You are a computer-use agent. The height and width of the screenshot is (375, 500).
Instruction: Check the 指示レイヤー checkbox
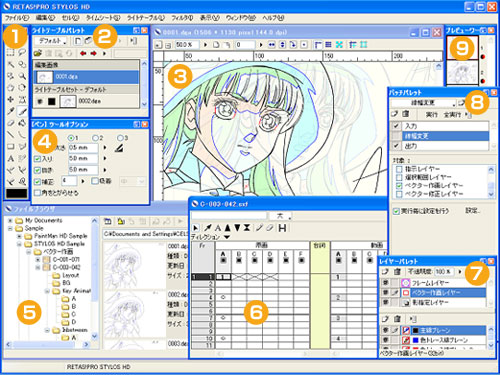pyautogui.click(x=399, y=169)
